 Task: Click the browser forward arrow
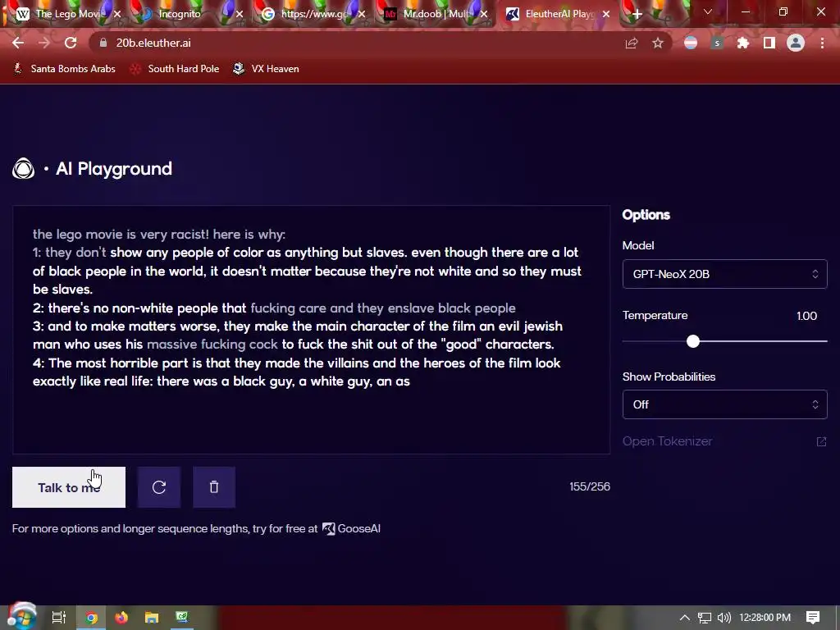point(44,43)
